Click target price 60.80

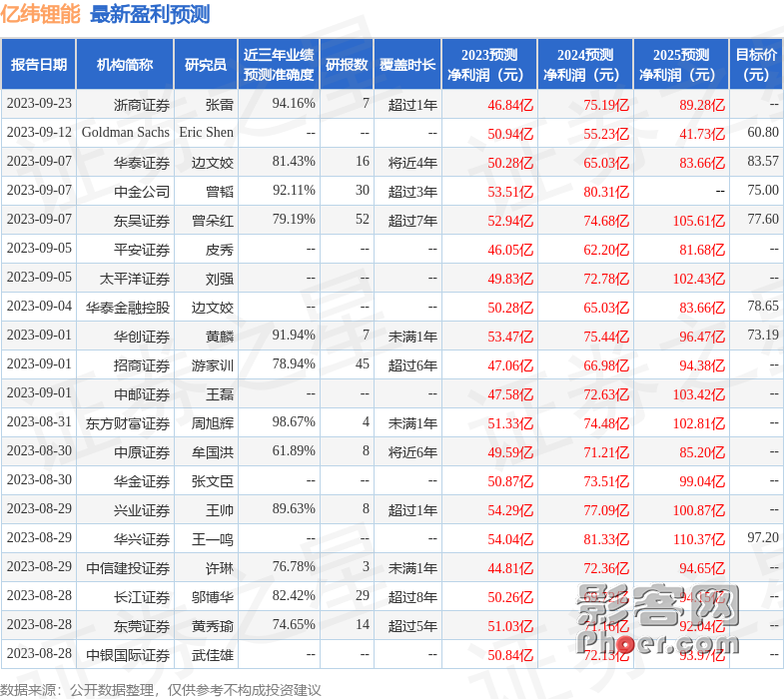[x=763, y=133]
